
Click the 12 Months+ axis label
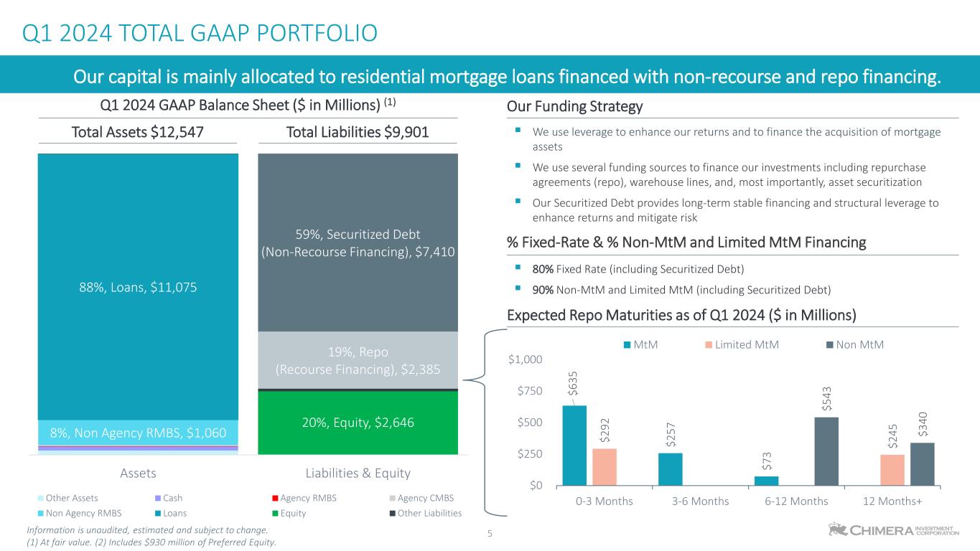coord(892,501)
